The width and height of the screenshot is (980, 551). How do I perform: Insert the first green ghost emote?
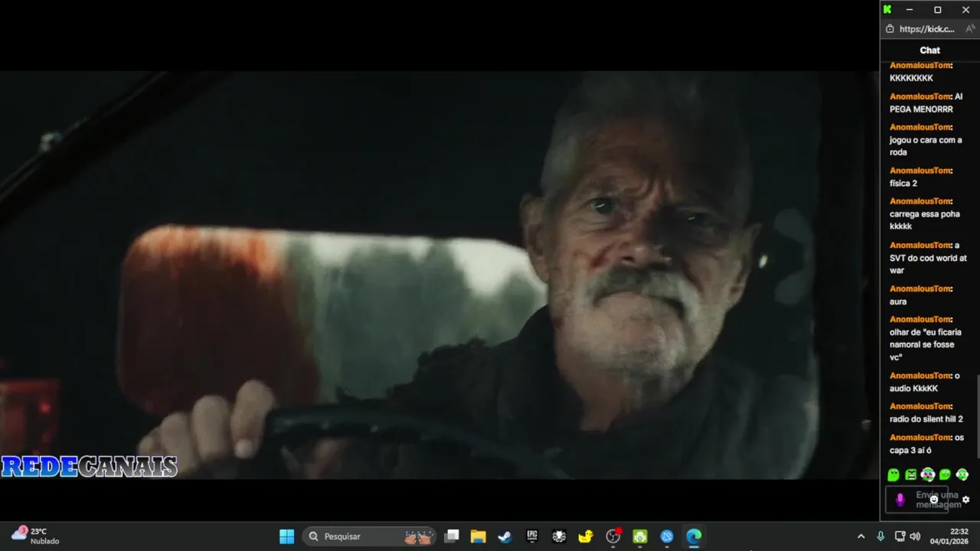[x=893, y=475]
